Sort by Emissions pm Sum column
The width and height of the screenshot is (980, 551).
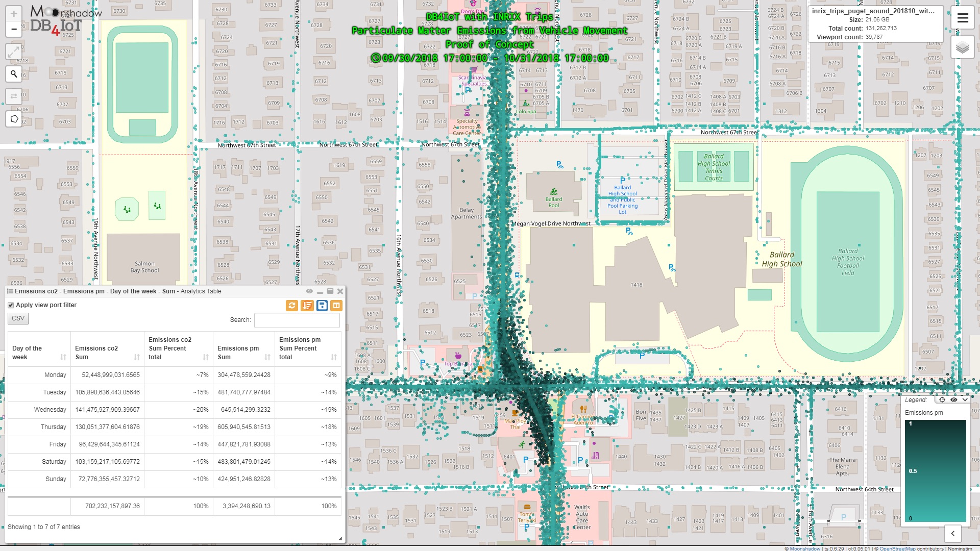(x=244, y=348)
